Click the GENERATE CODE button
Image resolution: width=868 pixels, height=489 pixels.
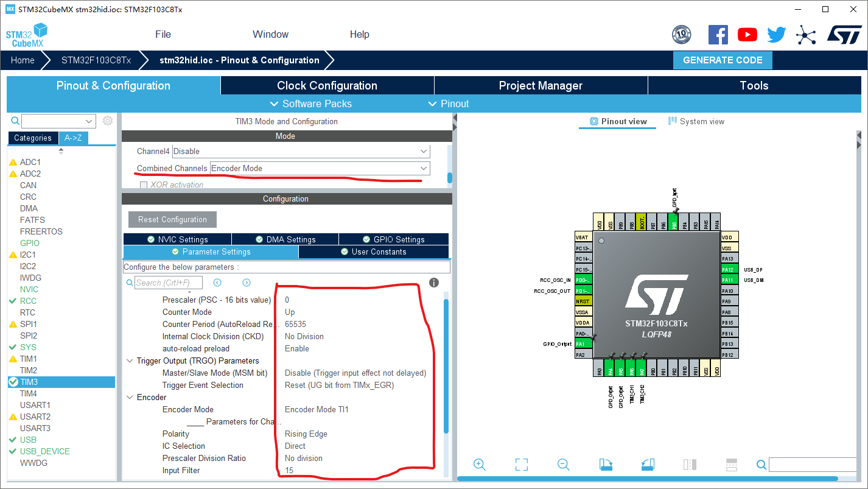point(723,60)
